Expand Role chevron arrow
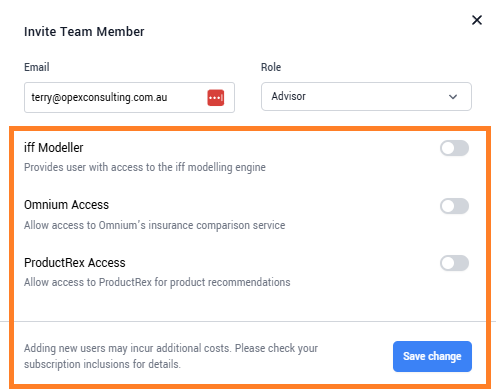Screen dimensions: 496x390 click(x=453, y=97)
